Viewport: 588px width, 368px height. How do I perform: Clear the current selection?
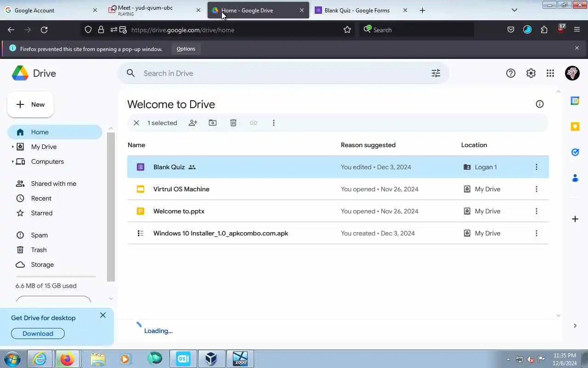(136, 123)
